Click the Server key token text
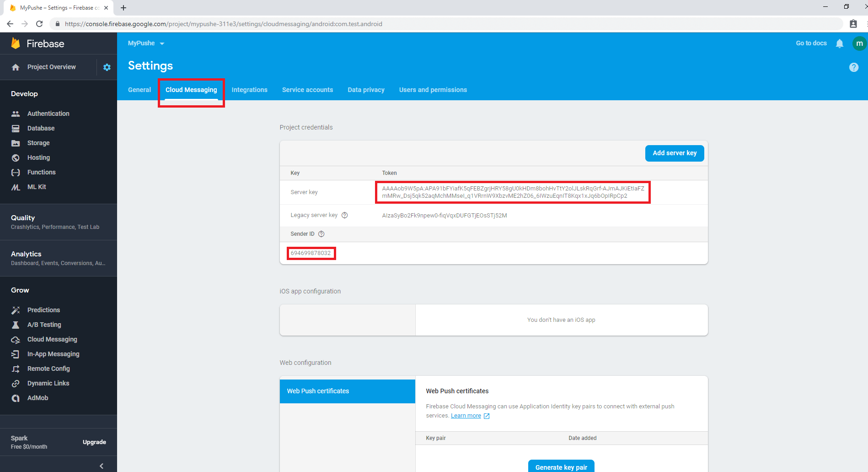868x472 pixels. click(x=513, y=192)
